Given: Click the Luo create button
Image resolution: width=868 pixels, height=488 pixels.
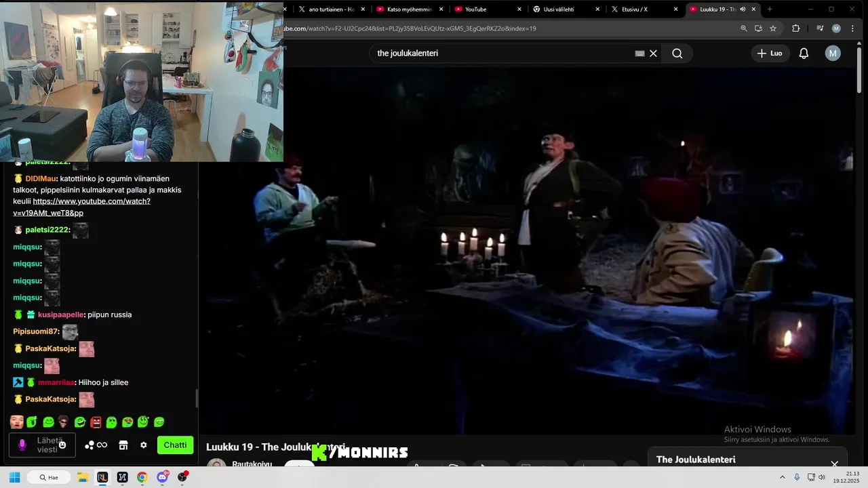Looking at the screenshot, I should [770, 54].
